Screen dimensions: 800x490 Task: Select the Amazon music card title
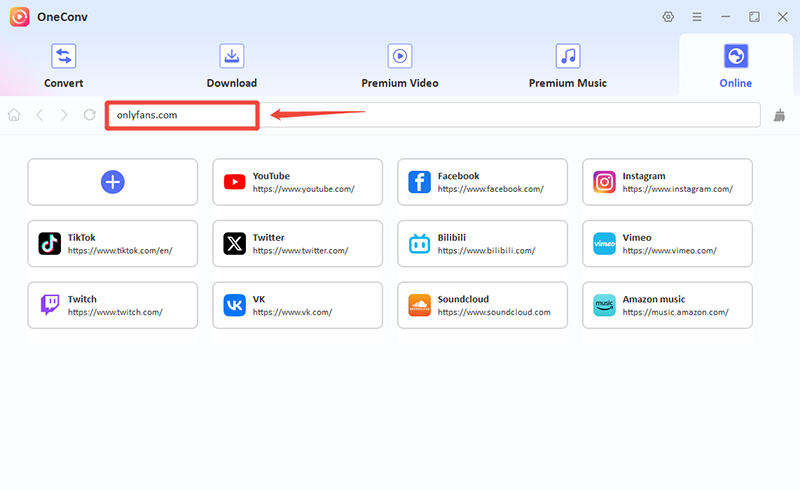(x=654, y=299)
